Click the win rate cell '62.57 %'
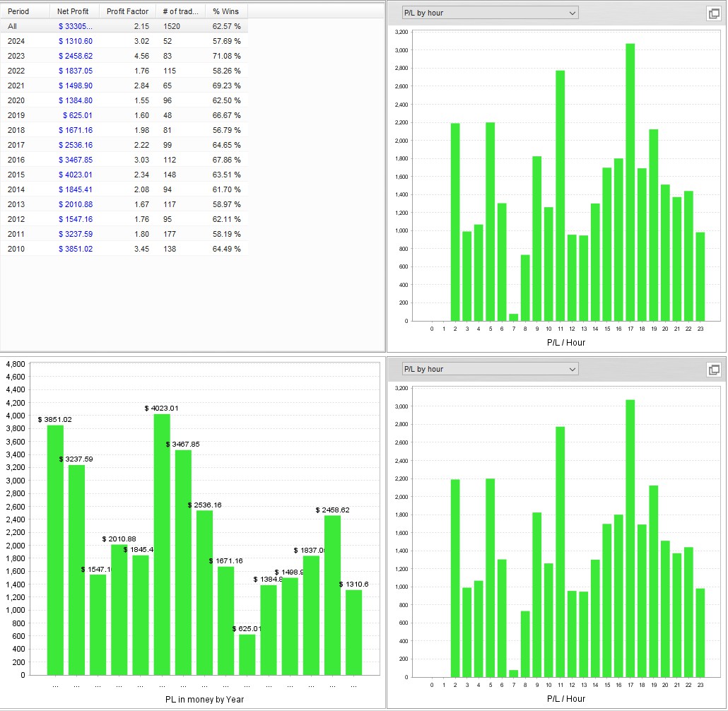Screen dimensions: 728x711 [227, 26]
